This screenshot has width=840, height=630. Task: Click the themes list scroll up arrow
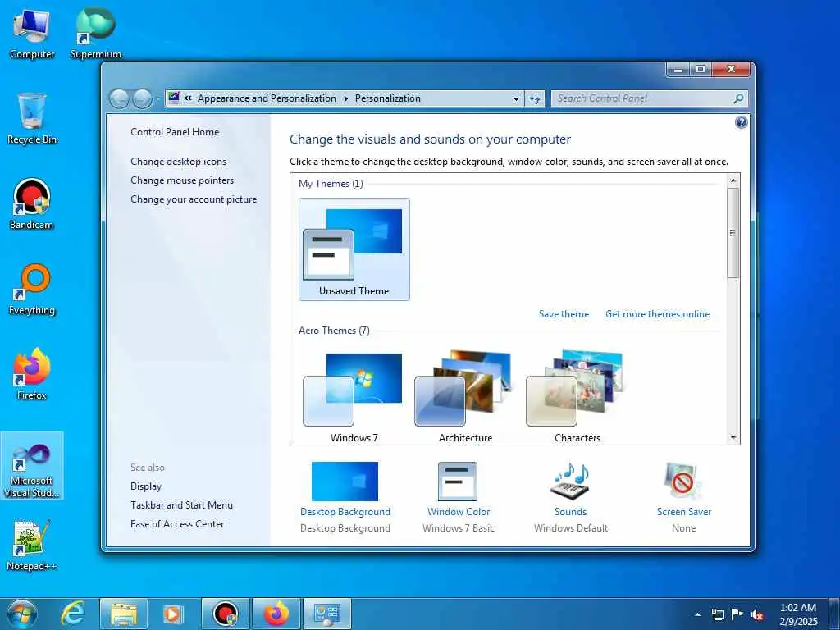(733, 180)
